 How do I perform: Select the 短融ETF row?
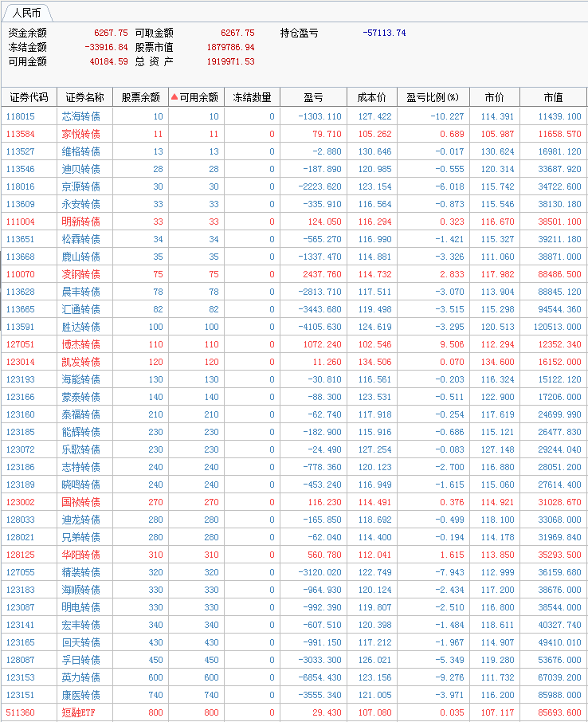point(294,712)
